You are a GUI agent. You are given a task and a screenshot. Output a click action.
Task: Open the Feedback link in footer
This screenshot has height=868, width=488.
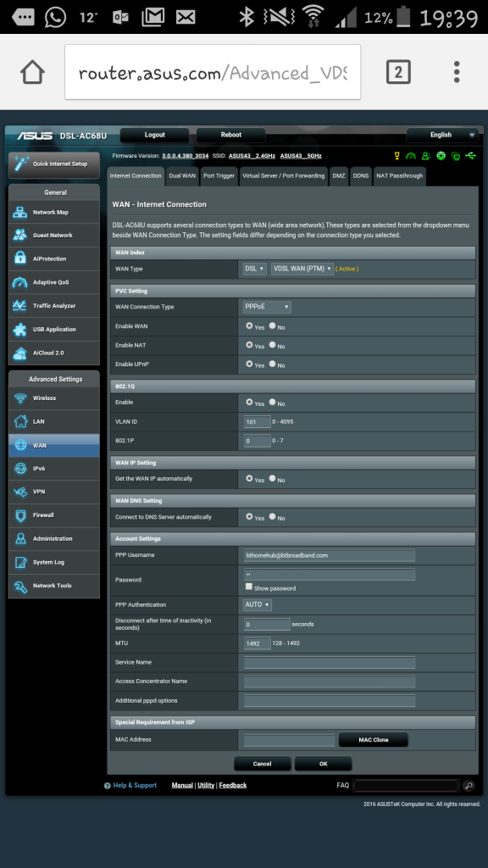point(233,786)
